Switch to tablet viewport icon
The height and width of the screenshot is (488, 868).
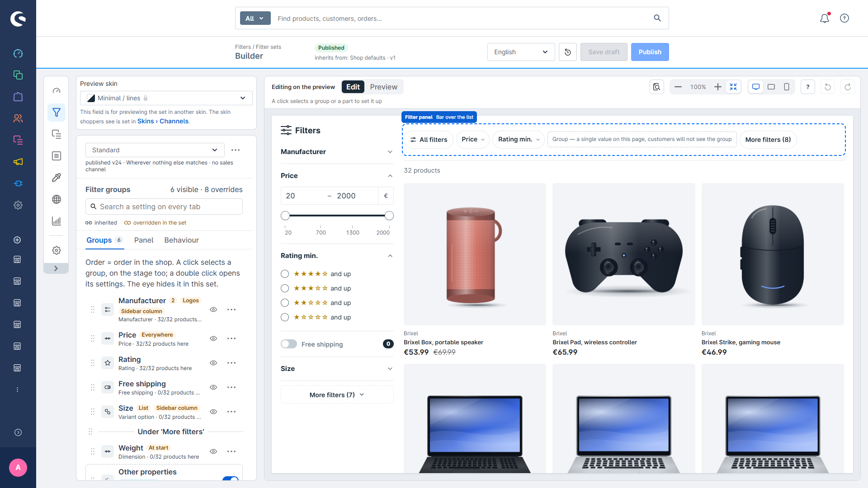[771, 87]
